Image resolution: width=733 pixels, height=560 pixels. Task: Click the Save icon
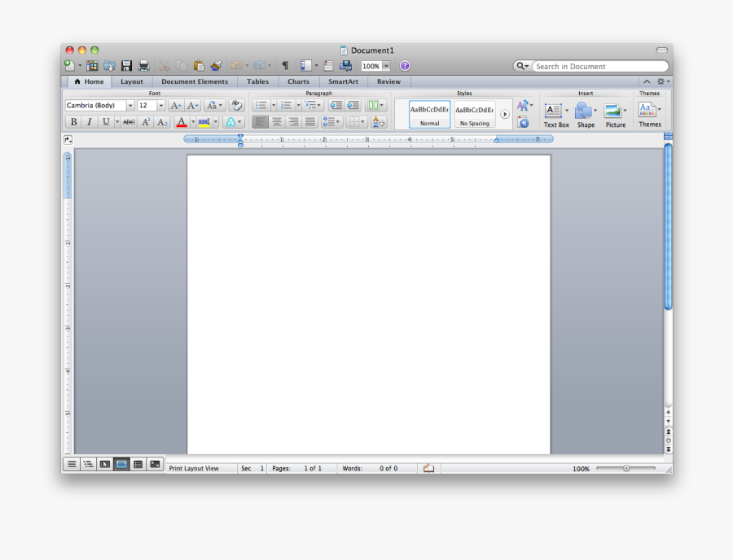(126, 65)
